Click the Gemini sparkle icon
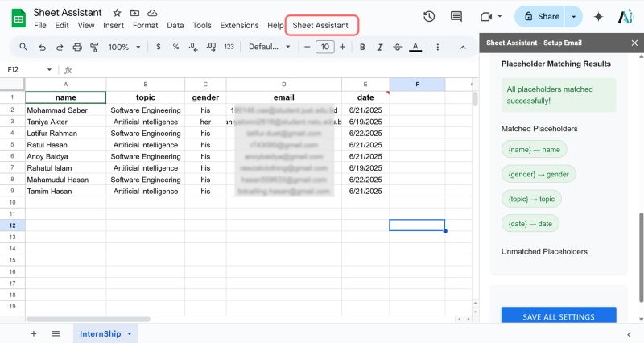The height and width of the screenshot is (343, 644). pyautogui.click(x=598, y=16)
